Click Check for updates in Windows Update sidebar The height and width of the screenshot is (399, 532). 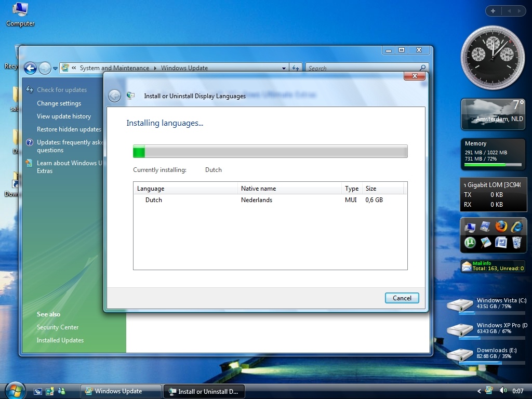pos(62,89)
